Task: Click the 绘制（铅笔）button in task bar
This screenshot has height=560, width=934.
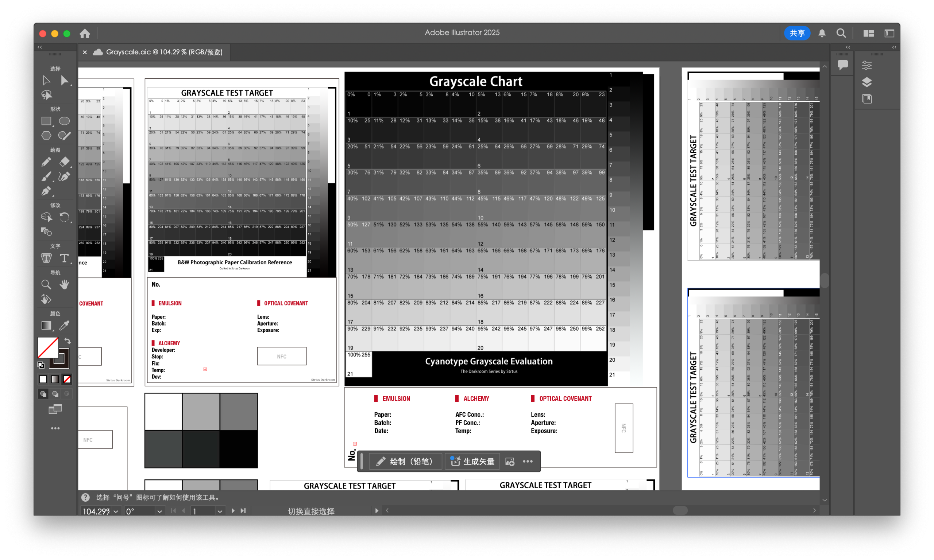Action: point(405,461)
